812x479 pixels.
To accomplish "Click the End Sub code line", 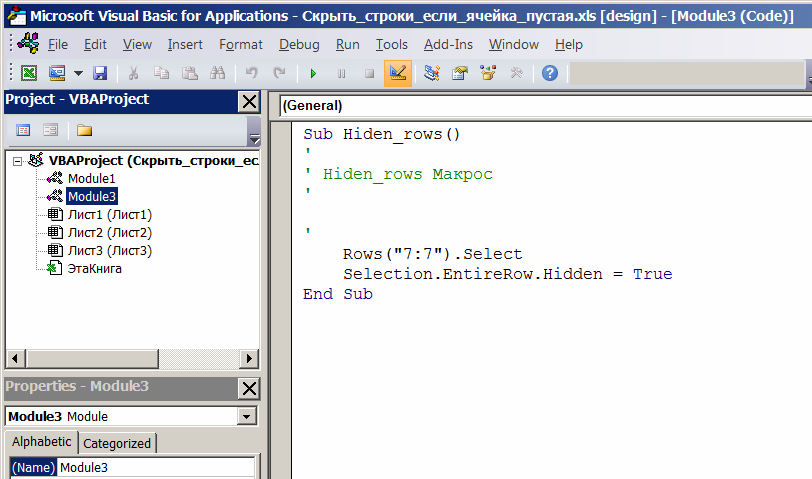I will 338,294.
